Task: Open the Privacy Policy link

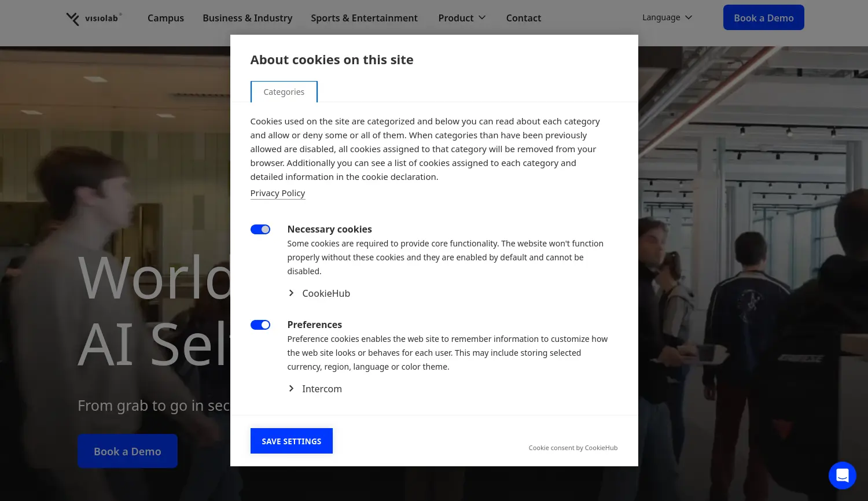Action: (x=277, y=193)
